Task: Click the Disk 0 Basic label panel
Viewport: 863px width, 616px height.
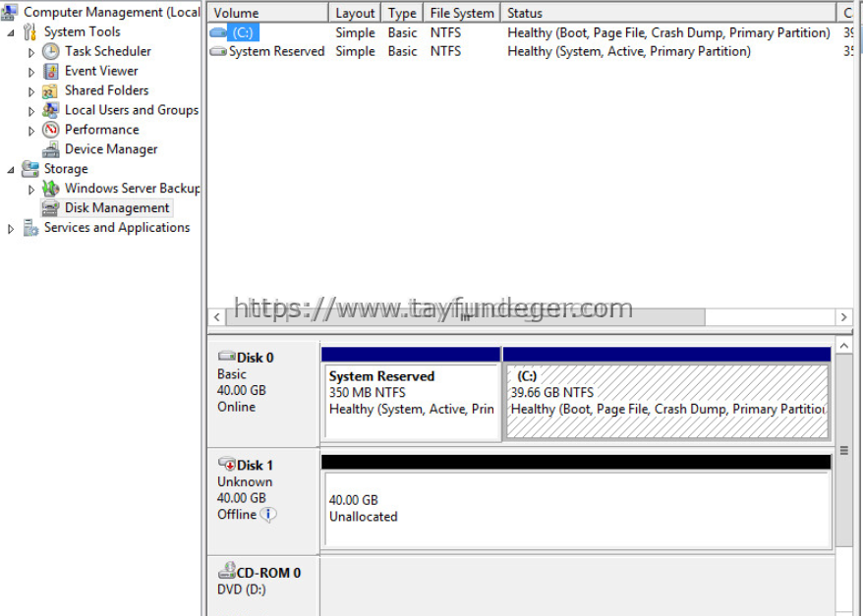Action: [x=263, y=394]
